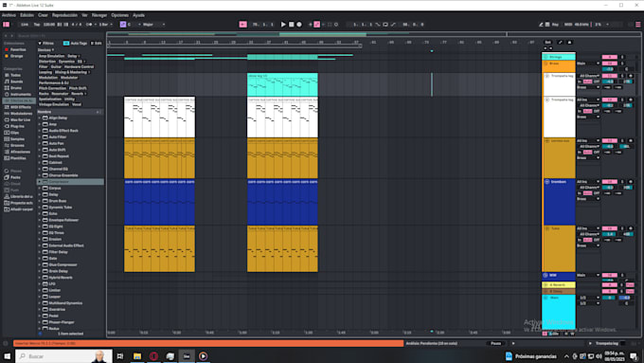Select the Limiter device row
The image size is (644, 363).
tap(70, 290)
